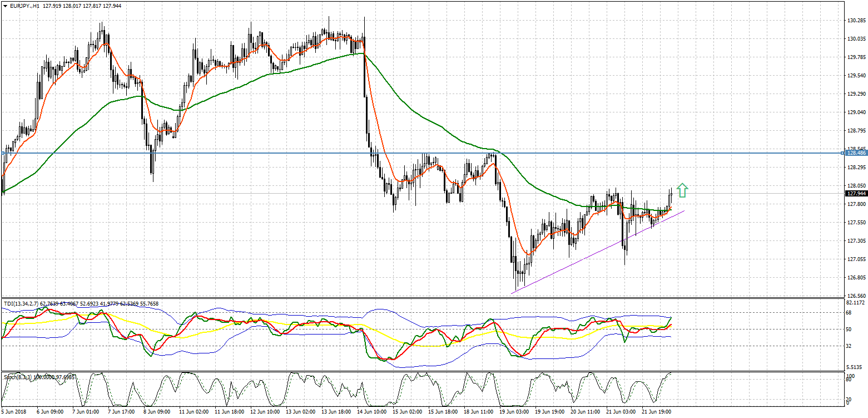Click the 5.5135 TDI scale value

pos(855,367)
